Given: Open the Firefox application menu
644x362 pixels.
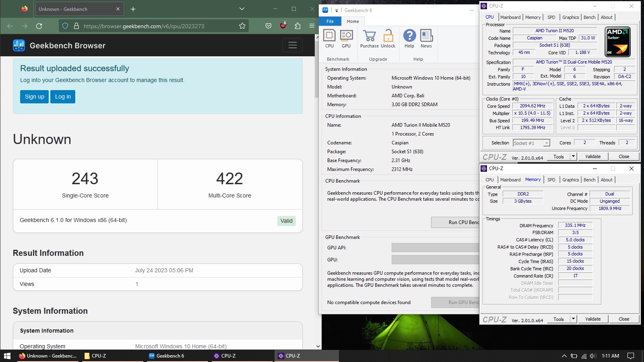Looking at the screenshot, I should pyautogui.click(x=312, y=26).
